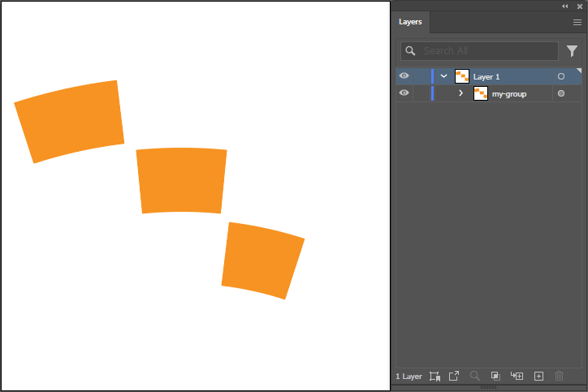Viewport: 588px width, 392px height.
Task: Toggle visibility of my-group
Action: click(404, 94)
